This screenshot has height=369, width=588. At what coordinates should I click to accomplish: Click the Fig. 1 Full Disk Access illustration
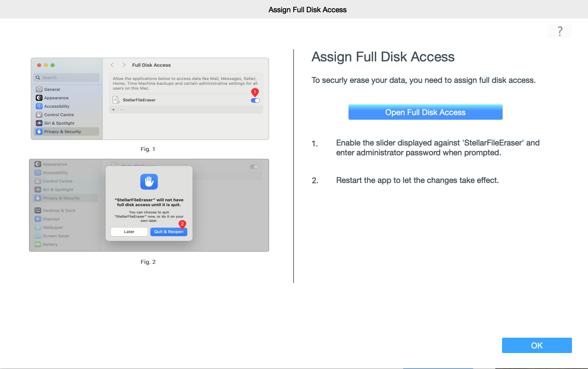tap(150, 99)
